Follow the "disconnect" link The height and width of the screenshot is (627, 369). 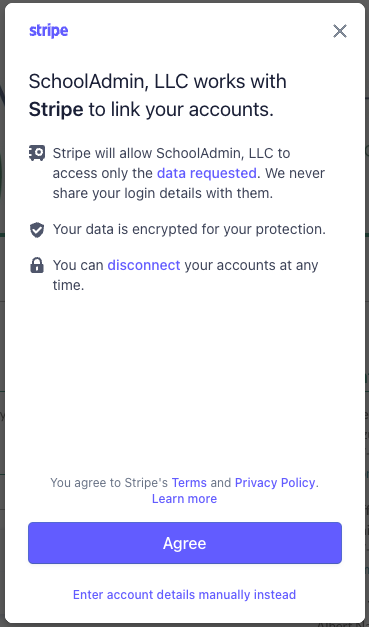[x=144, y=265]
